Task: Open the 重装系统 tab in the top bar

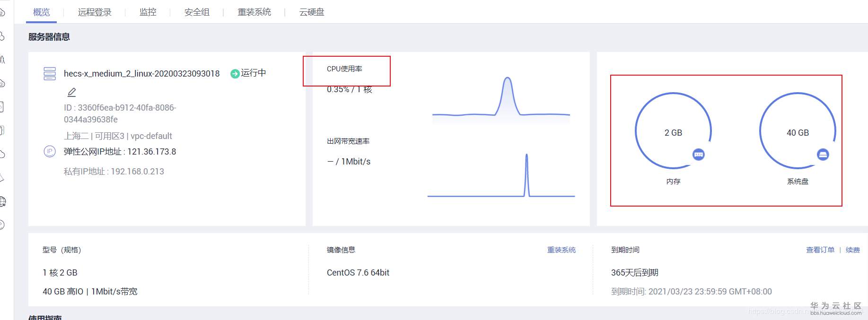Action: tap(254, 12)
